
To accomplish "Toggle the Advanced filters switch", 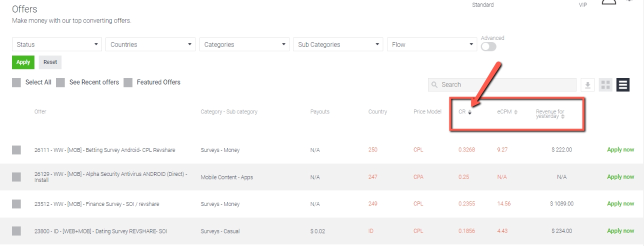I will 488,46.
